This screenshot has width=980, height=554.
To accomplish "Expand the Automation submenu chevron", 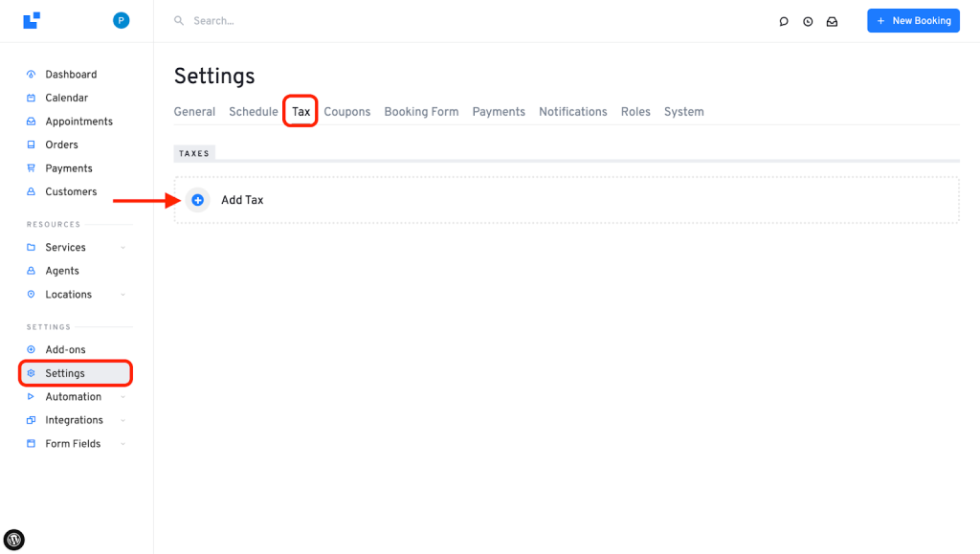I will point(122,397).
